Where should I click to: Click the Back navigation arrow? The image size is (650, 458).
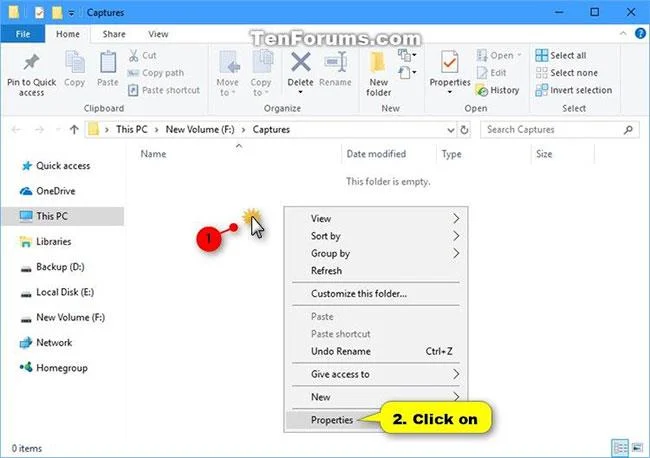[x=17, y=130]
